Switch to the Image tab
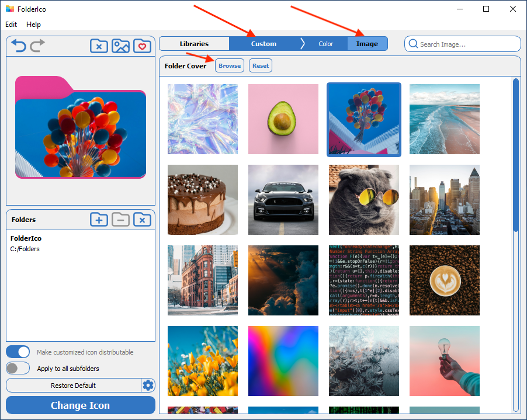This screenshot has height=420, width=527. click(367, 43)
